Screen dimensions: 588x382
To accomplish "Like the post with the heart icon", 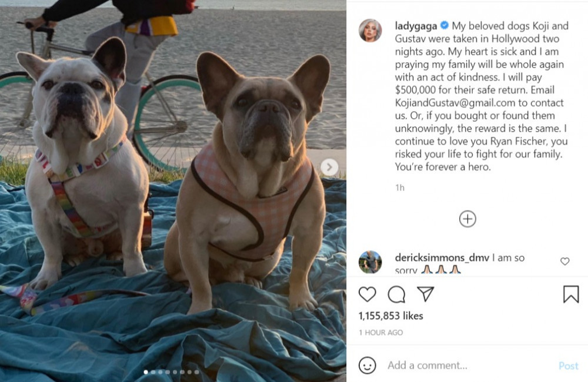I will pyautogui.click(x=367, y=294).
